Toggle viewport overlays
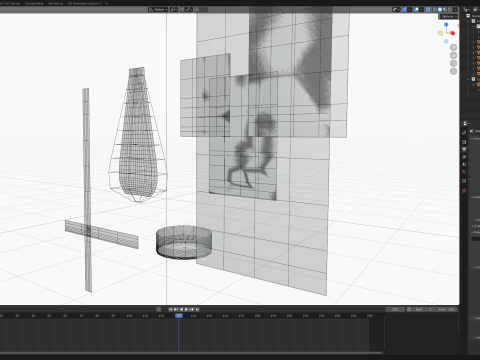The width and height of the screenshot is (480, 360). [x=416, y=9]
